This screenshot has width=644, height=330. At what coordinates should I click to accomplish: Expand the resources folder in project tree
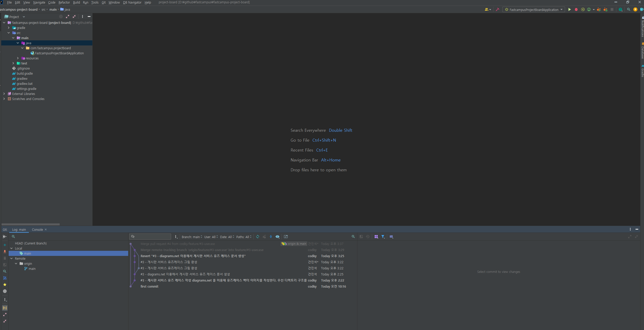(x=18, y=58)
